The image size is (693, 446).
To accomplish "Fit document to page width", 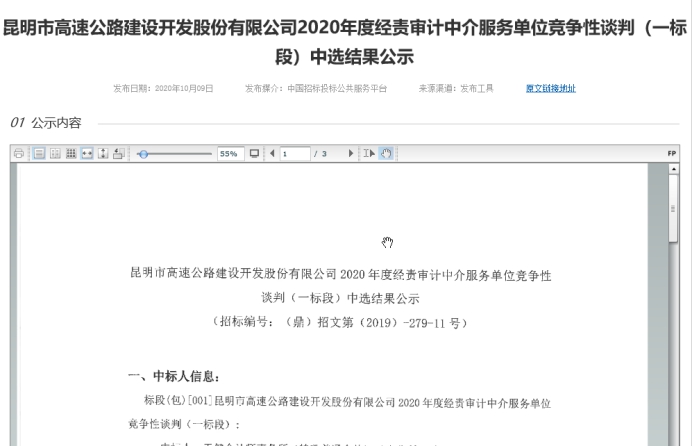I will (x=87, y=154).
